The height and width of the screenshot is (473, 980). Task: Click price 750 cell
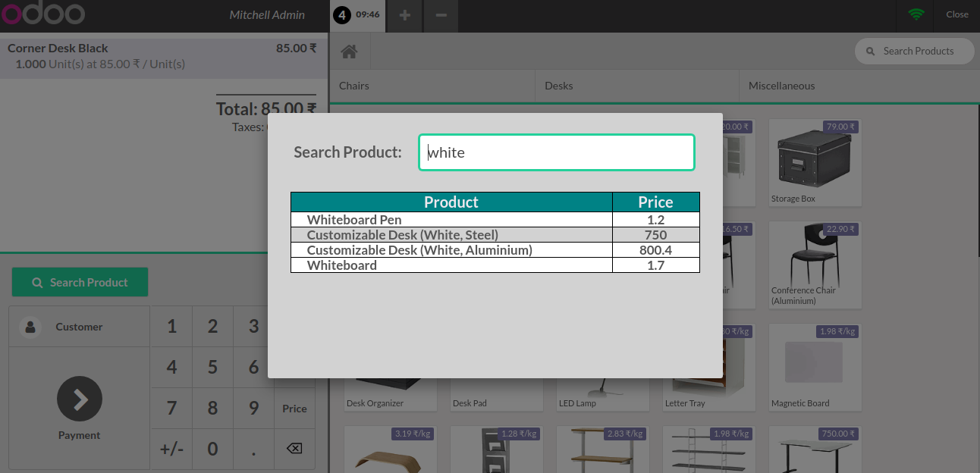656,235
